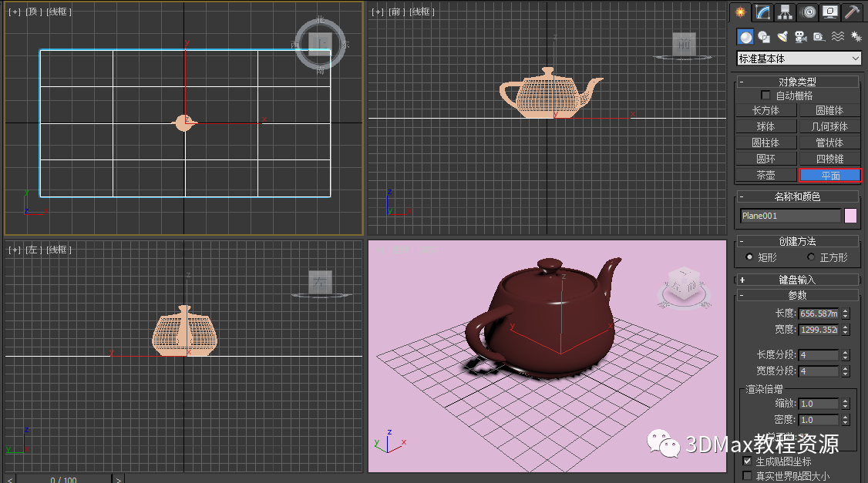Uncheck the 生成贴图坐标 checkbox
This screenshot has height=483, width=868.
pos(747,461)
